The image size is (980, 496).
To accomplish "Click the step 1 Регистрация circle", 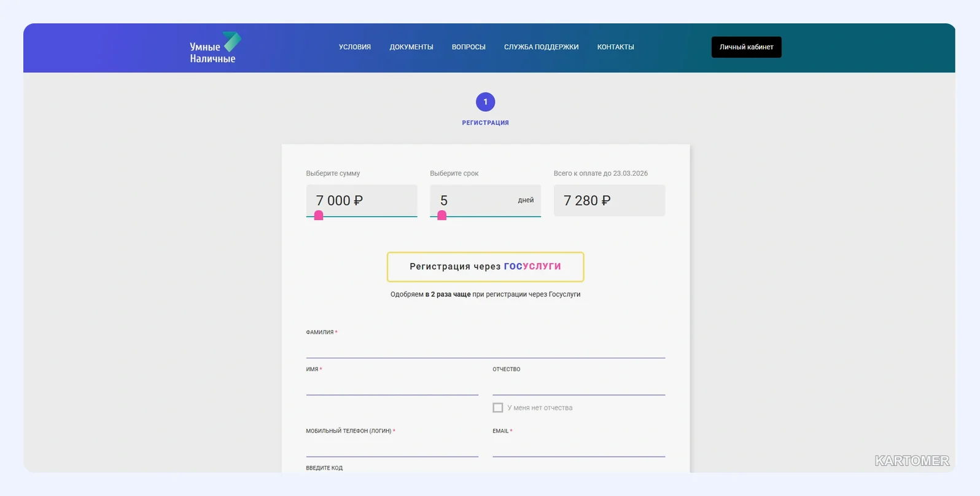I will click(485, 102).
